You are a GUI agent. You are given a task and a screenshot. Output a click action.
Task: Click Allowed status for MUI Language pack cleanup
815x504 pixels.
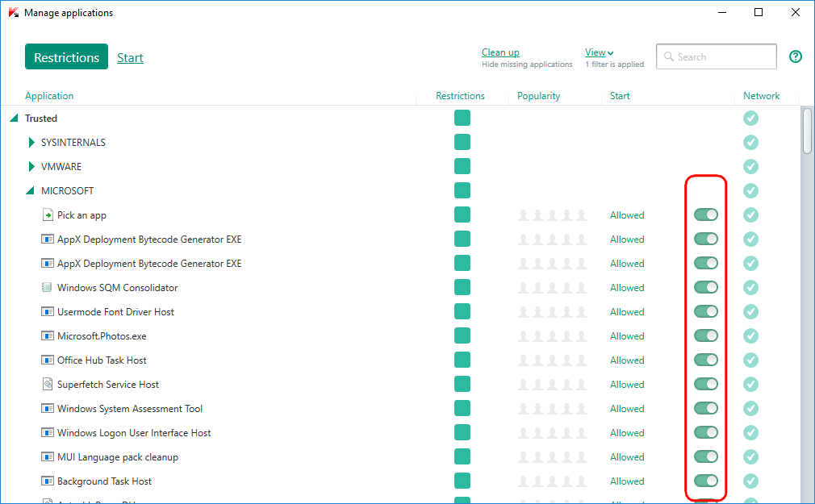627,456
